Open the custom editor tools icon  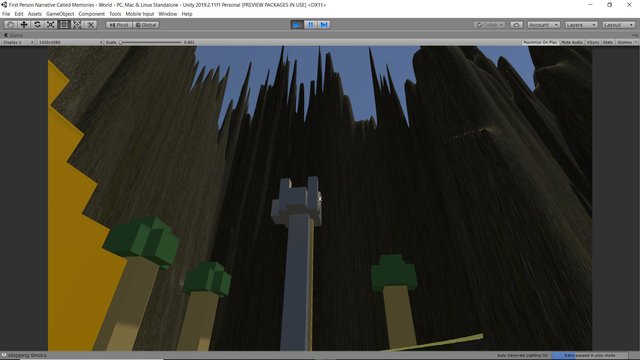[x=91, y=25]
